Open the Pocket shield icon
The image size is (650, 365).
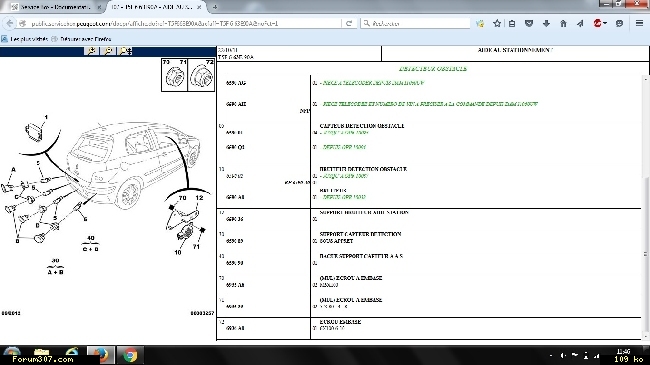point(529,23)
